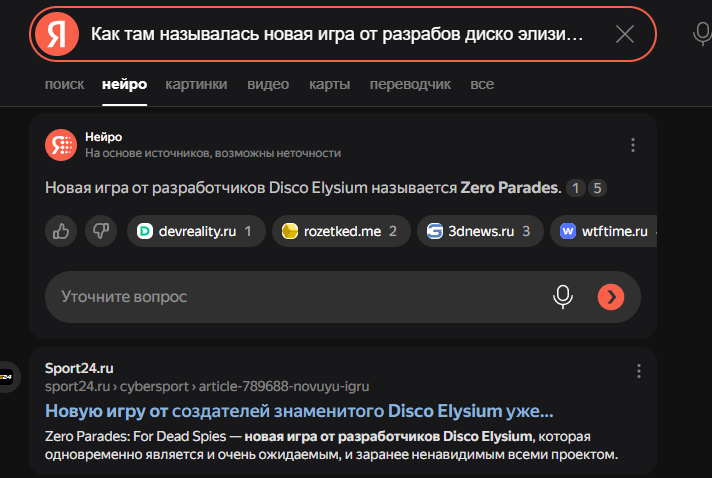Follow the sport24.ru cybersport breadcrumb URL
Image resolution: width=712 pixels, height=478 pixels.
[207, 387]
